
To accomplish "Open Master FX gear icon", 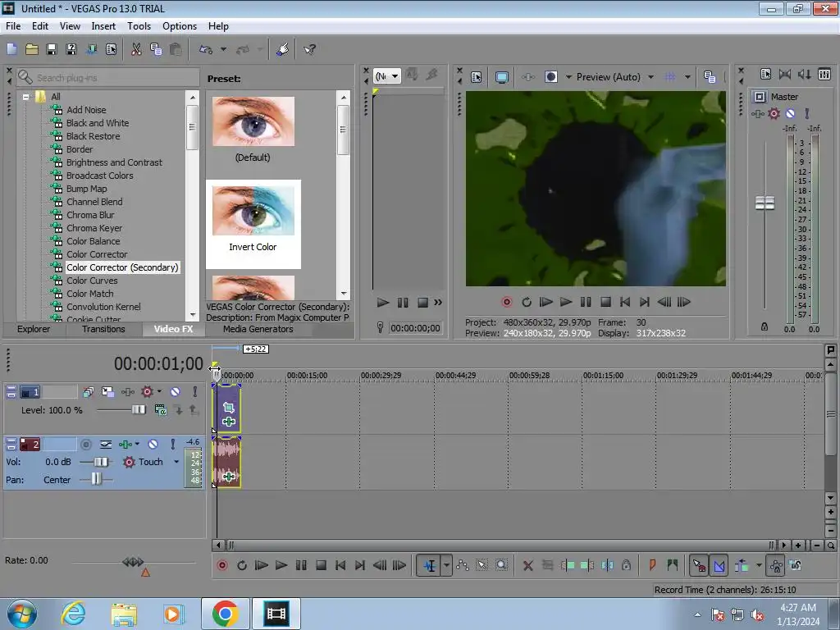I will (774, 113).
